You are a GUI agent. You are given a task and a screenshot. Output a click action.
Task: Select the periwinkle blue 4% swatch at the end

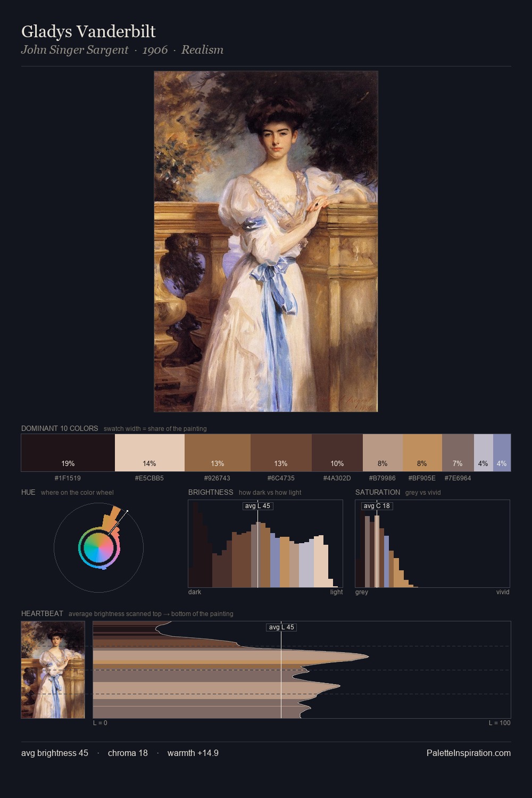point(502,453)
